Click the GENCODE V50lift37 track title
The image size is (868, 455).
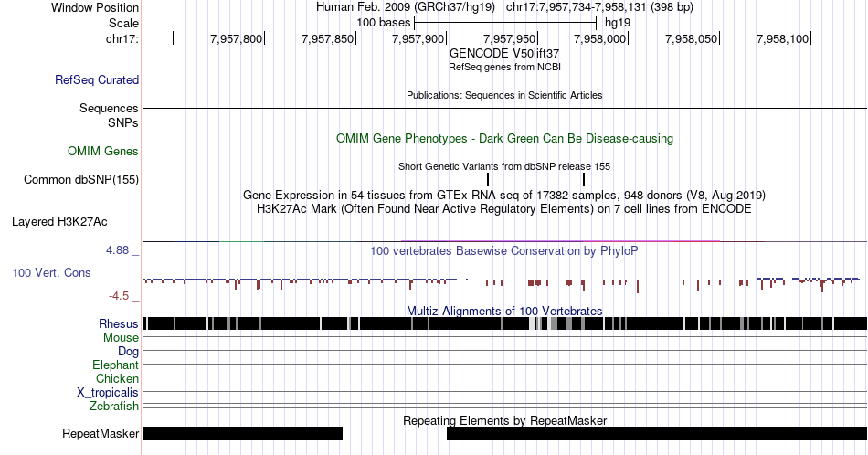click(504, 54)
